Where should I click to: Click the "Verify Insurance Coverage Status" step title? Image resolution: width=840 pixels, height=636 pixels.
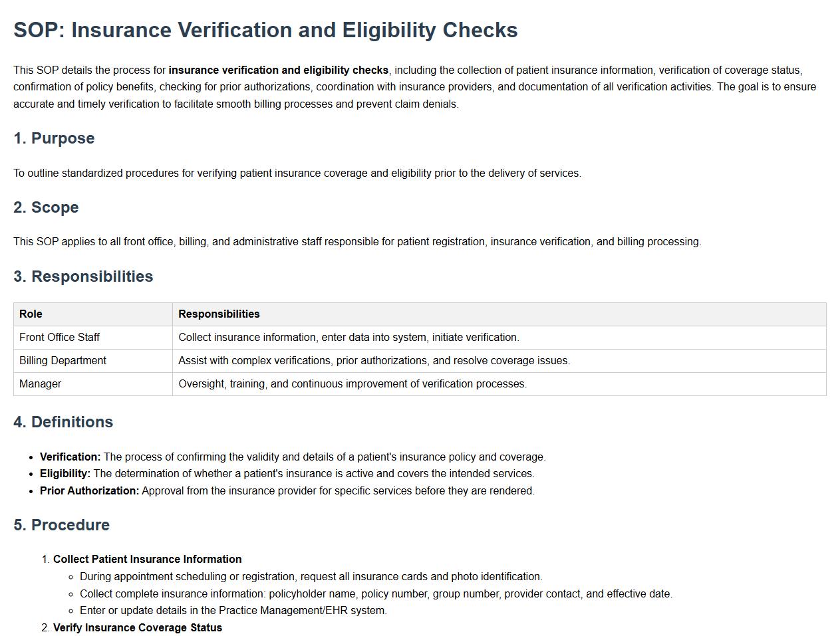(x=137, y=628)
